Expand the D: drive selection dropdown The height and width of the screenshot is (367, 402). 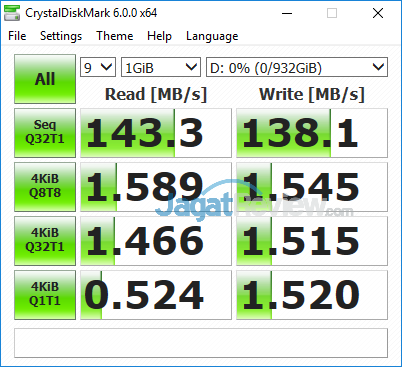tap(297, 67)
